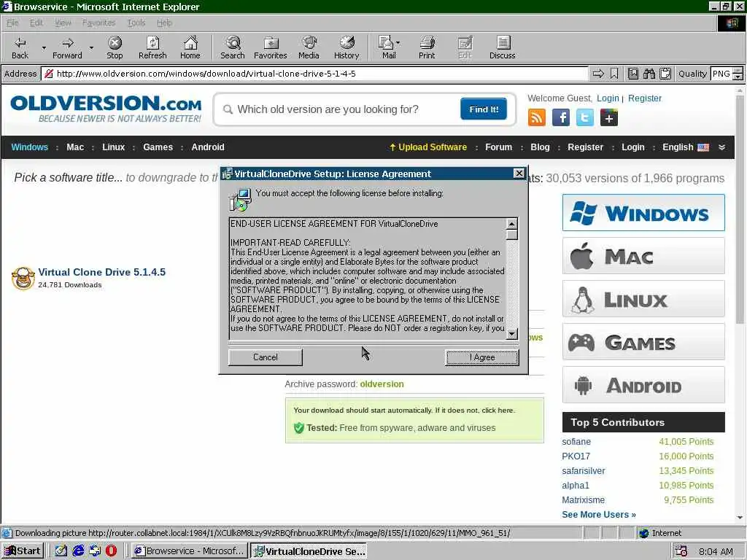Click the Register link near Welcome Guest
The image size is (747, 560).
click(x=645, y=98)
